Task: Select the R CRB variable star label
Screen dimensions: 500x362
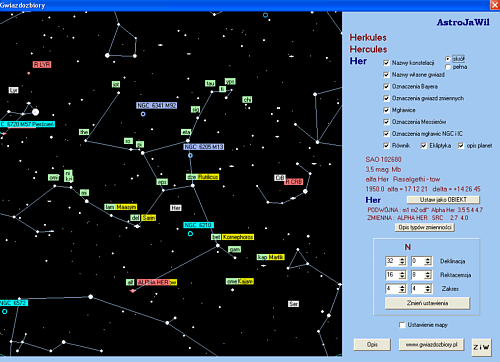Action: coord(294,182)
